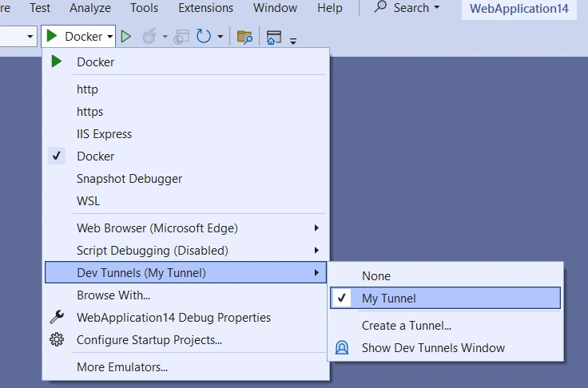Open the Hot Reload options arrow

tap(165, 37)
